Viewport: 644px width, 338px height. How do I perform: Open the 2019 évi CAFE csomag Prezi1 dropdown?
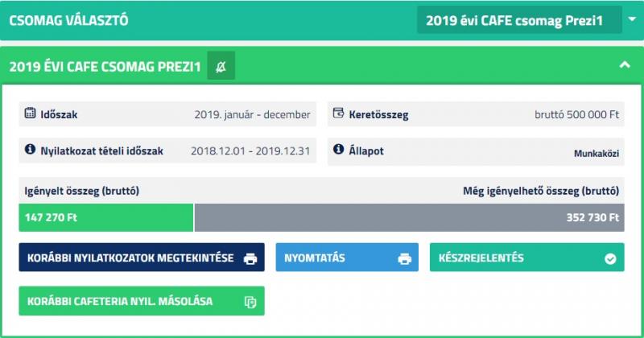point(519,20)
